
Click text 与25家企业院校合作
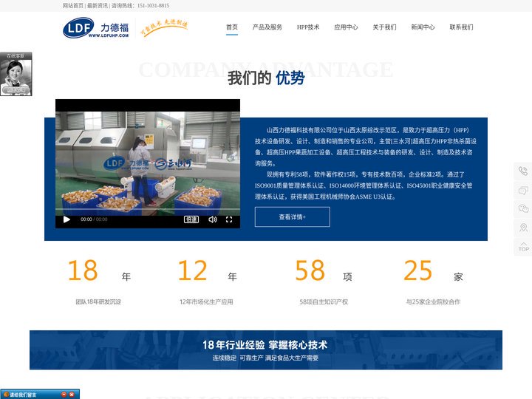tap(433, 301)
